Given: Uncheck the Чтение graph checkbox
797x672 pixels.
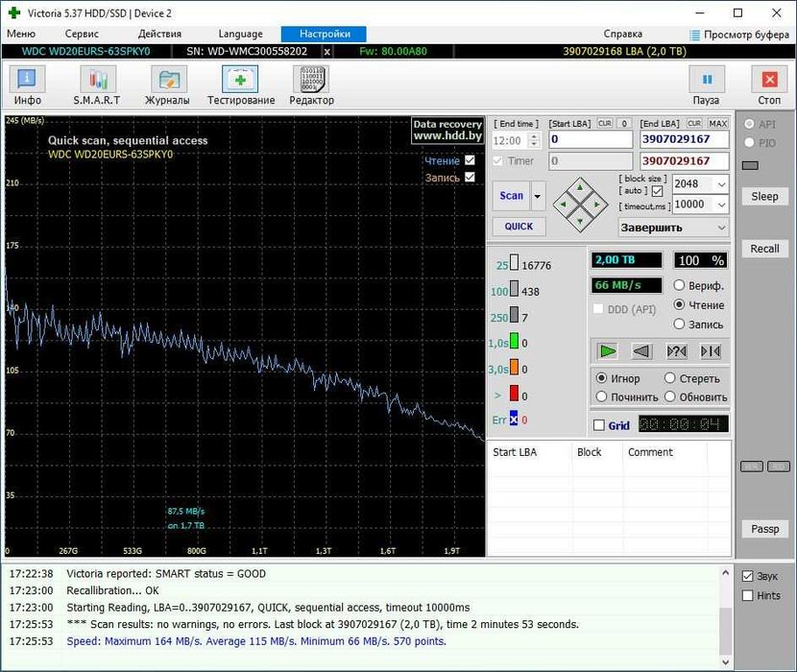Looking at the screenshot, I should click(x=470, y=160).
